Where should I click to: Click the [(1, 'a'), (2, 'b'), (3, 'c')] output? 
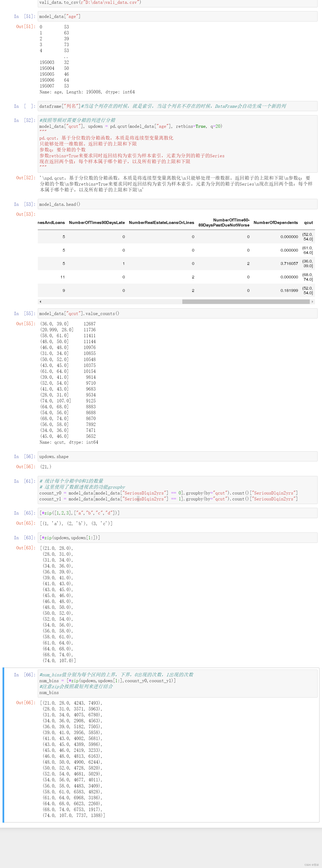[x=76, y=523]
